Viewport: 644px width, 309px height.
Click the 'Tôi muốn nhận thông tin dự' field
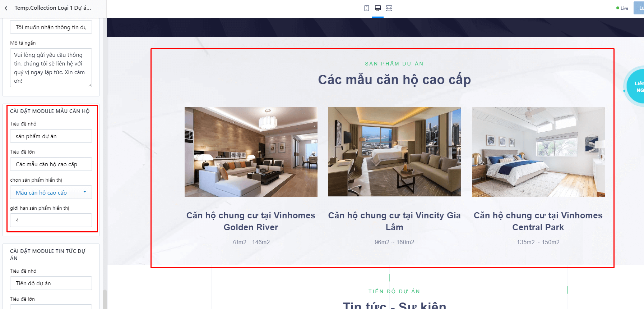pyautogui.click(x=51, y=27)
